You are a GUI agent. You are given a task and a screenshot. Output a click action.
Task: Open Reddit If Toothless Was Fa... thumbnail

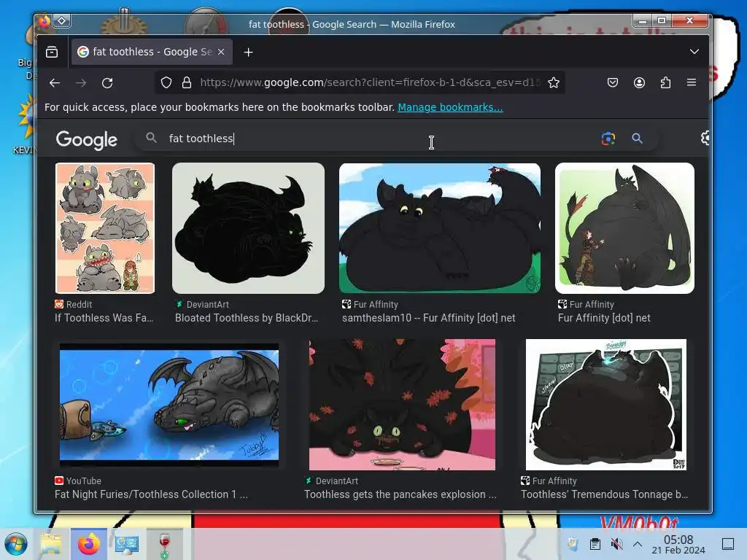click(x=105, y=228)
